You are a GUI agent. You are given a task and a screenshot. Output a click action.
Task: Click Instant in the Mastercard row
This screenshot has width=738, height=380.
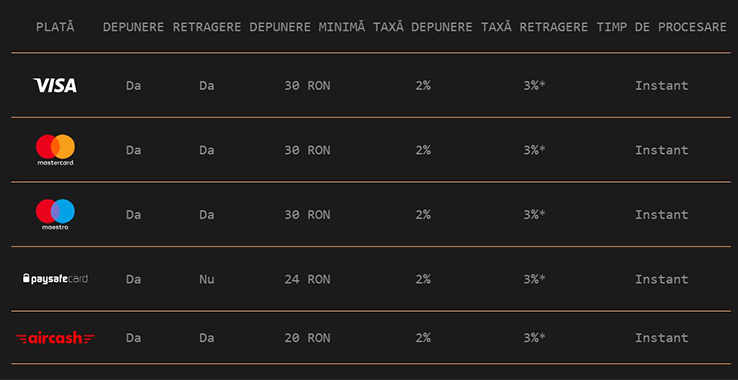pos(662,150)
